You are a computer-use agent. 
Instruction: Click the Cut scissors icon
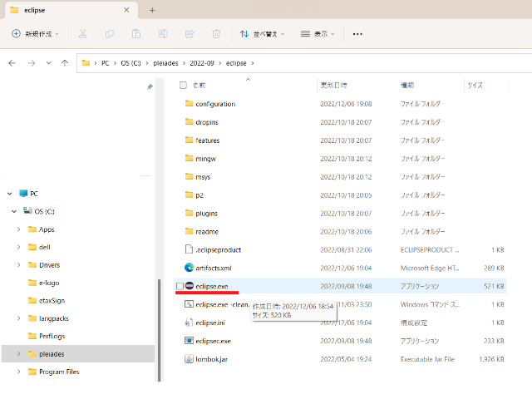click(x=83, y=34)
